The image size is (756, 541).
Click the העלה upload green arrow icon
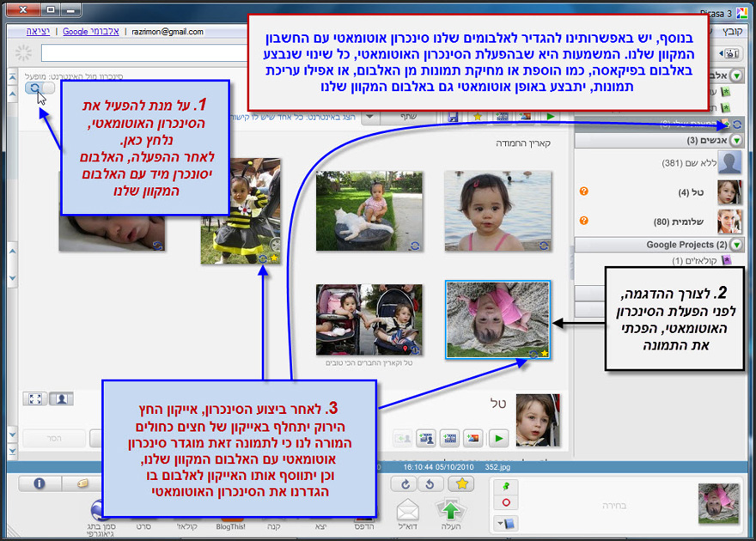pyautogui.click(x=451, y=510)
